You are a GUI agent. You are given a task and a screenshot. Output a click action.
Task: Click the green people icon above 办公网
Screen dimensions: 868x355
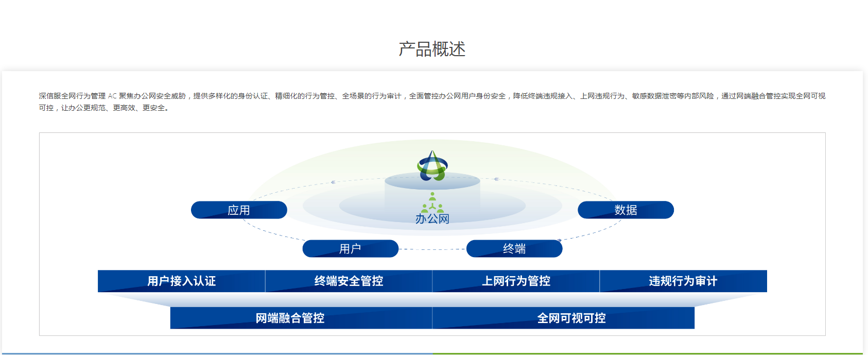[432, 202]
